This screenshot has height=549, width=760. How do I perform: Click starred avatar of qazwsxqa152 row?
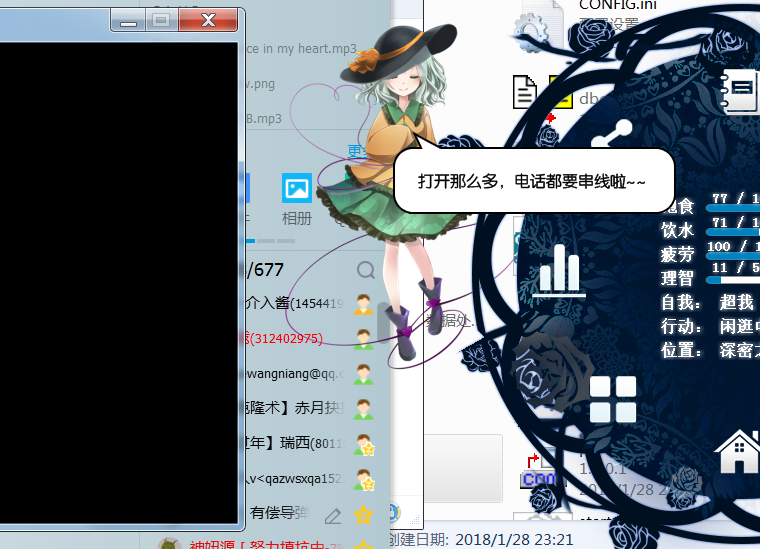pos(364,480)
